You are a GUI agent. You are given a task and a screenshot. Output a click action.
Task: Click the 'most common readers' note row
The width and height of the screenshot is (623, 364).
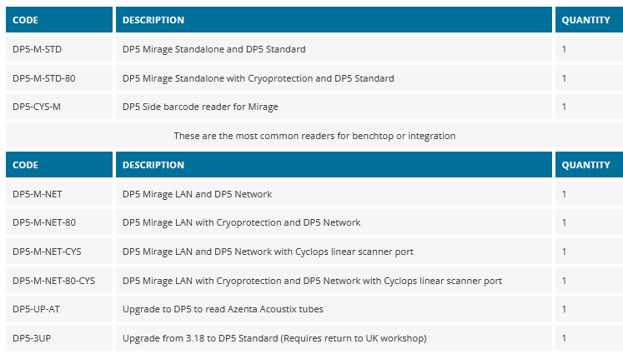coord(314,136)
